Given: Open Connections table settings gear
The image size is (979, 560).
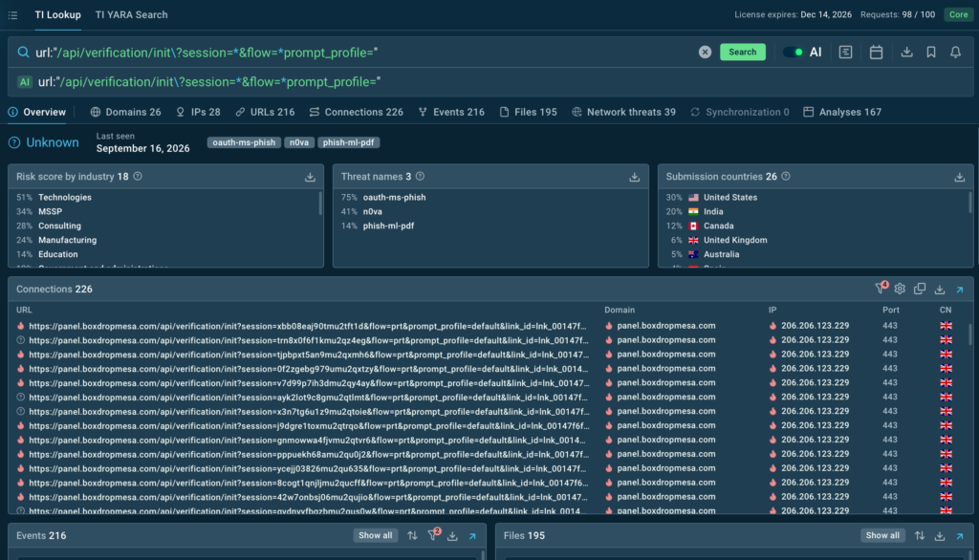Looking at the screenshot, I should click(x=900, y=289).
